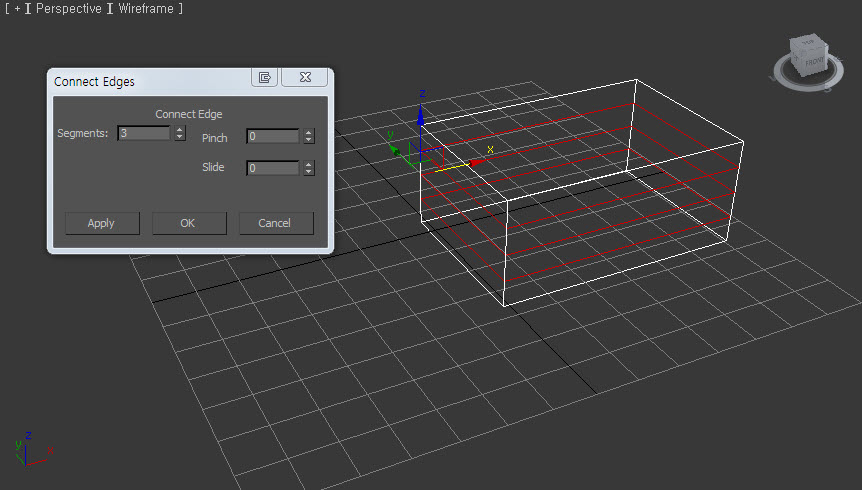Click Cancel in Connect Edges dialog
This screenshot has width=862, height=490.
(275, 223)
